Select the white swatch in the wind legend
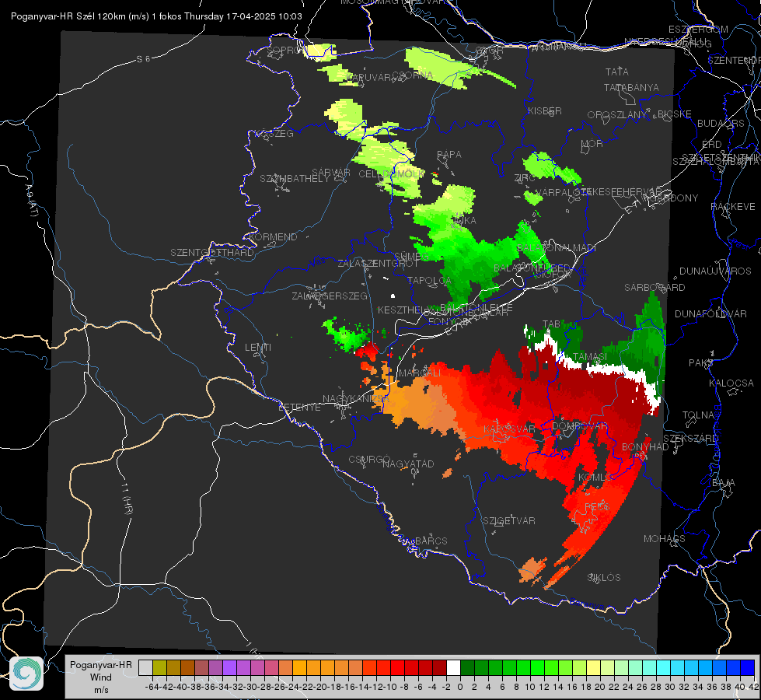 tap(453, 667)
